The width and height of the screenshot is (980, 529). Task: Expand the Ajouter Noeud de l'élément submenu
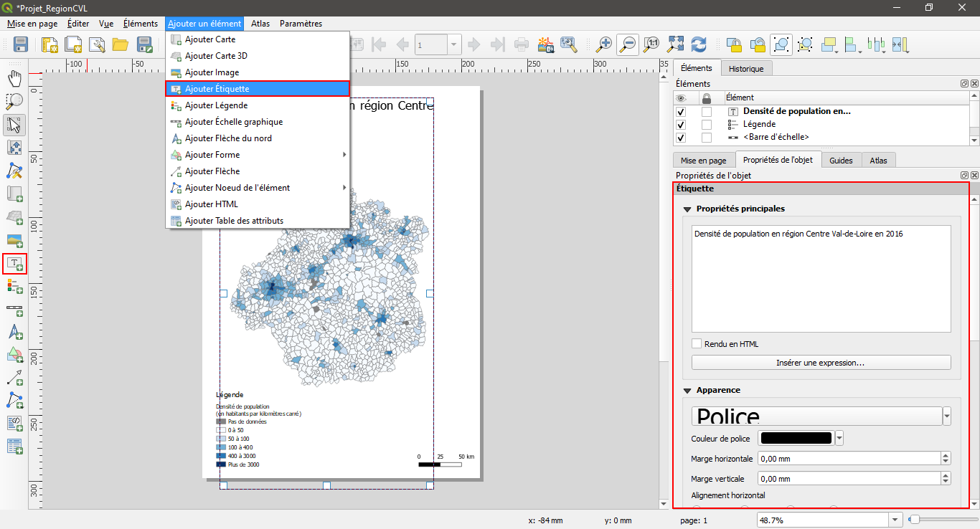344,188
